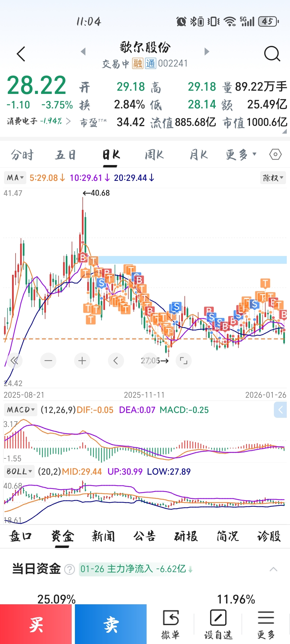Tap the 27.05 low price label
Screen dimensions: 290x644
coord(155,361)
